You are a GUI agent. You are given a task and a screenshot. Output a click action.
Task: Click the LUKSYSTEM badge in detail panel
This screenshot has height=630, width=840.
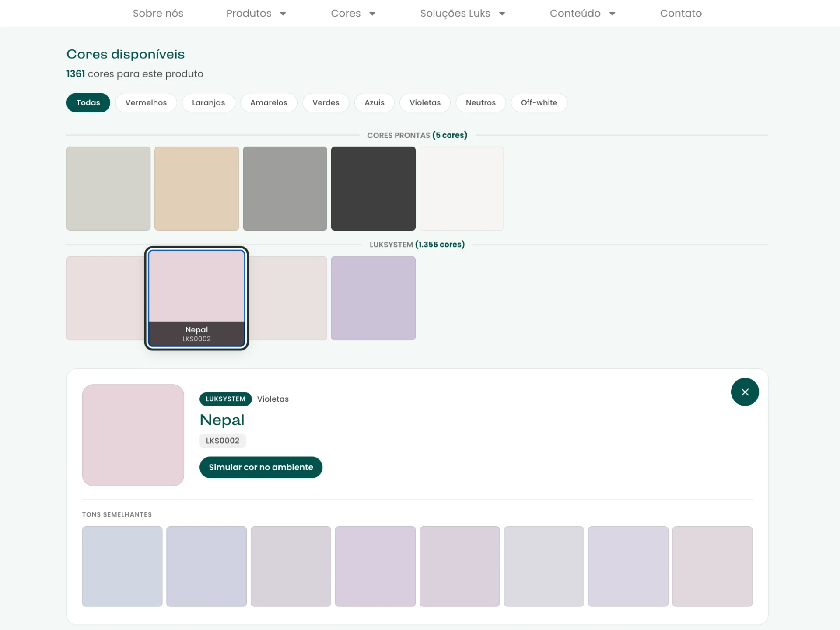pyautogui.click(x=226, y=399)
